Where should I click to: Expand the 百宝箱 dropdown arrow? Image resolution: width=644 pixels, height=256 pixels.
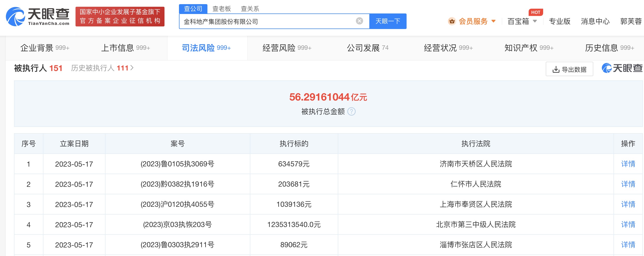point(535,21)
